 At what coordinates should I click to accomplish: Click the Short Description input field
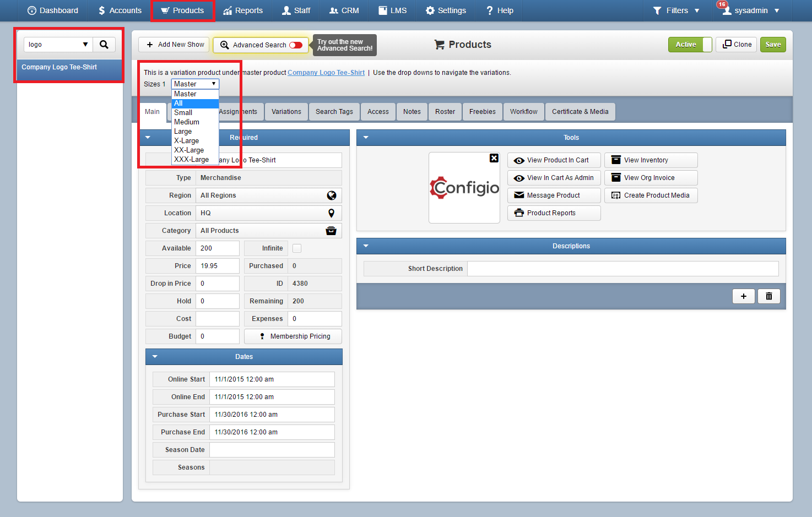click(x=623, y=269)
